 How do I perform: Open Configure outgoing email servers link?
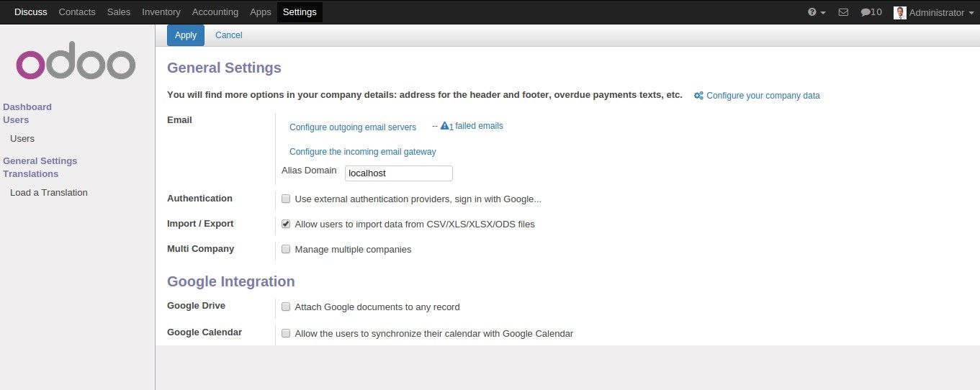coord(353,127)
